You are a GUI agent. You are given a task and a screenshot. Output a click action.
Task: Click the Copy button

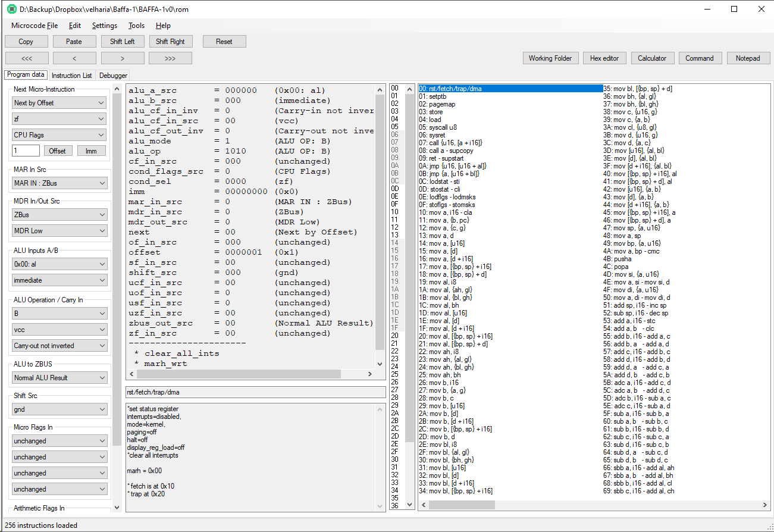click(x=26, y=42)
